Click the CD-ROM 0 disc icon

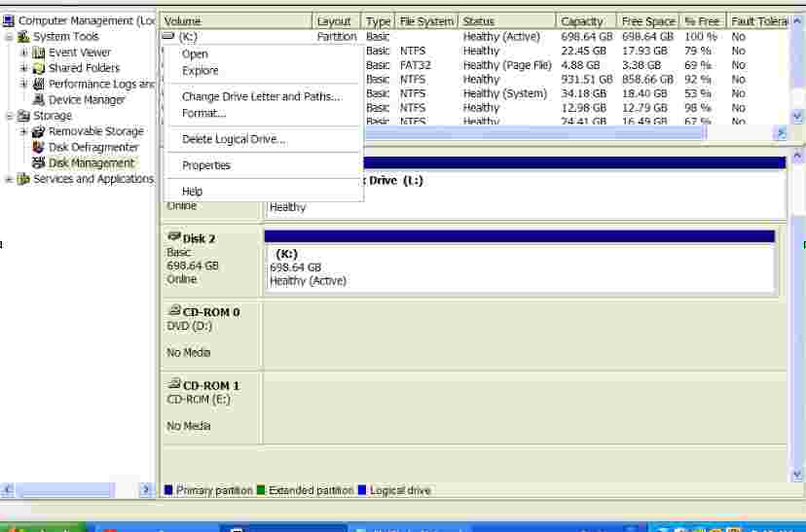[x=174, y=310]
